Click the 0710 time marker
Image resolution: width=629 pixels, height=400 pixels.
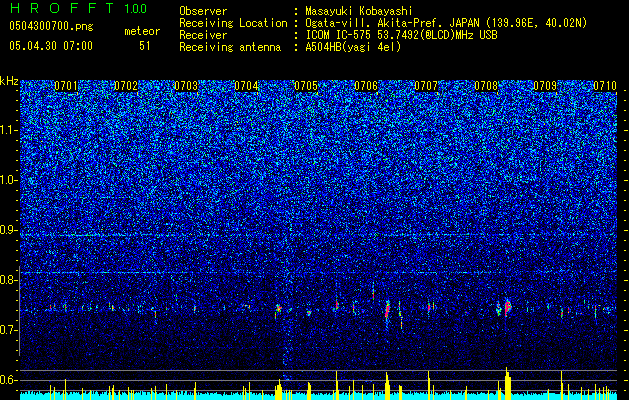[x=605, y=86]
